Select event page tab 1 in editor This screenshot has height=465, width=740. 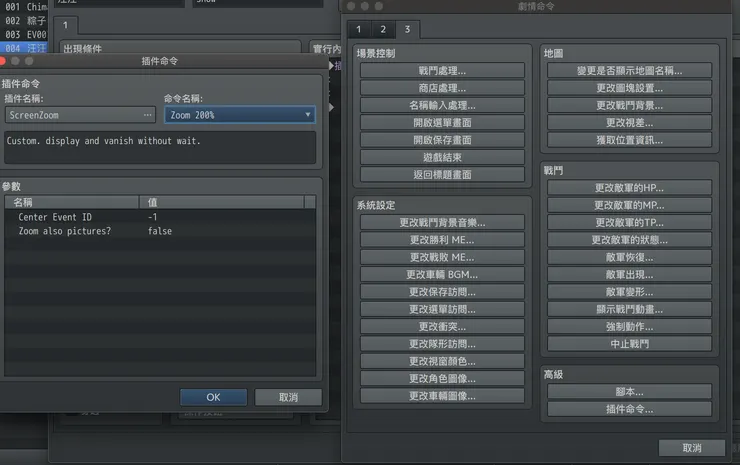click(65, 25)
